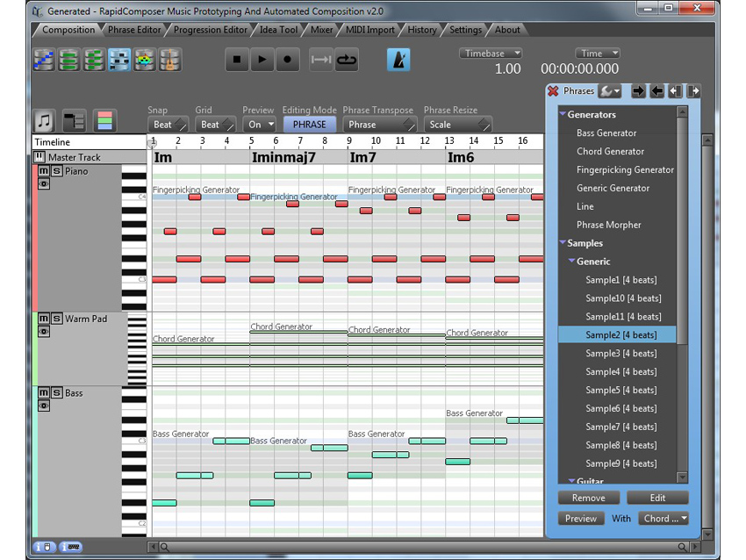Stop playback with the square button
Image resolution: width=746 pixels, height=560 pixels.
tap(237, 60)
